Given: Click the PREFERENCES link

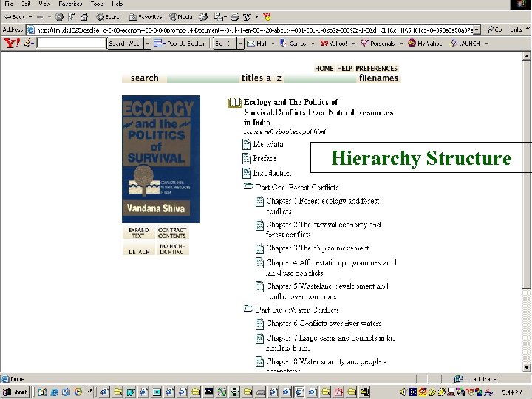Looking at the screenshot, I should point(377,68).
